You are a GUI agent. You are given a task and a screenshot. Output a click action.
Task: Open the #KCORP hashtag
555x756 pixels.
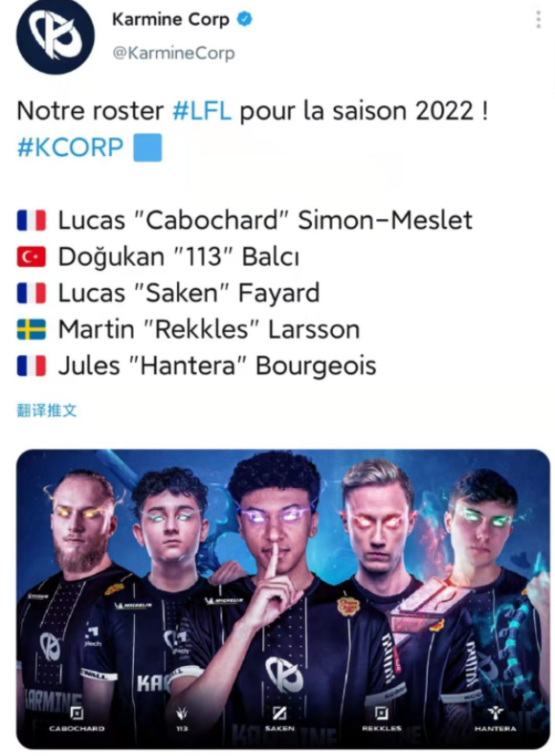click(x=71, y=146)
